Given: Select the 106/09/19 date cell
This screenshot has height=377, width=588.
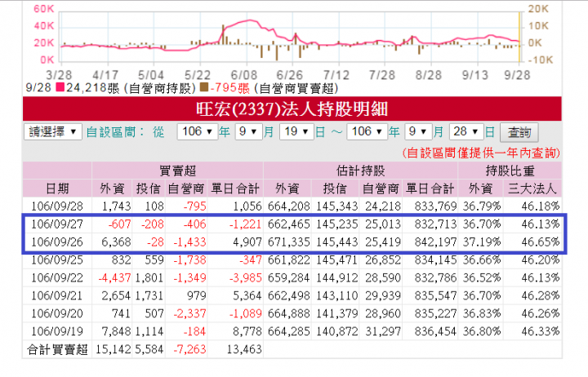Looking at the screenshot, I should click(x=57, y=331).
